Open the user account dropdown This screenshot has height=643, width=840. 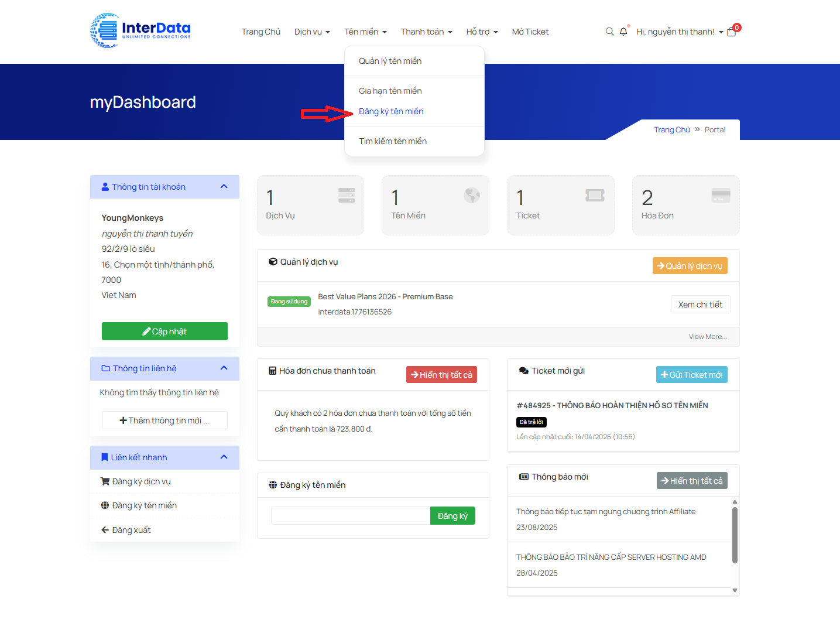pos(680,32)
